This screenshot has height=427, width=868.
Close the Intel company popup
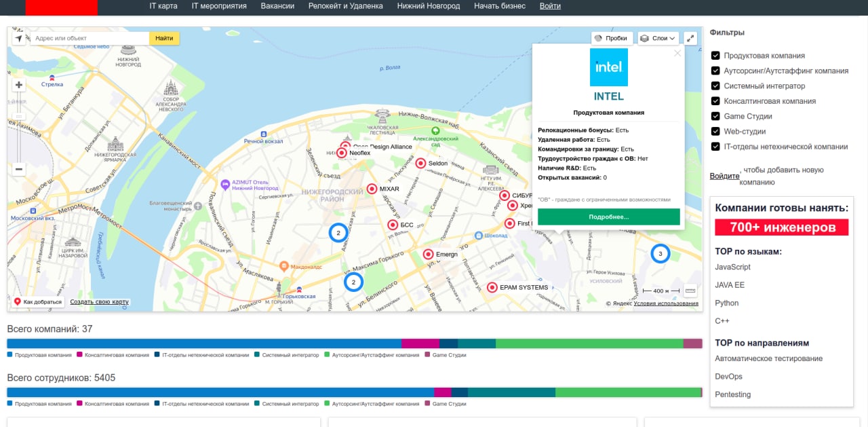coord(677,53)
